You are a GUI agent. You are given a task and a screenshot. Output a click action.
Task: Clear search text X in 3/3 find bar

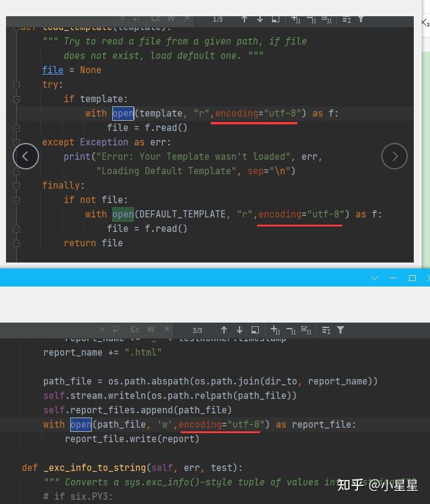point(102,329)
